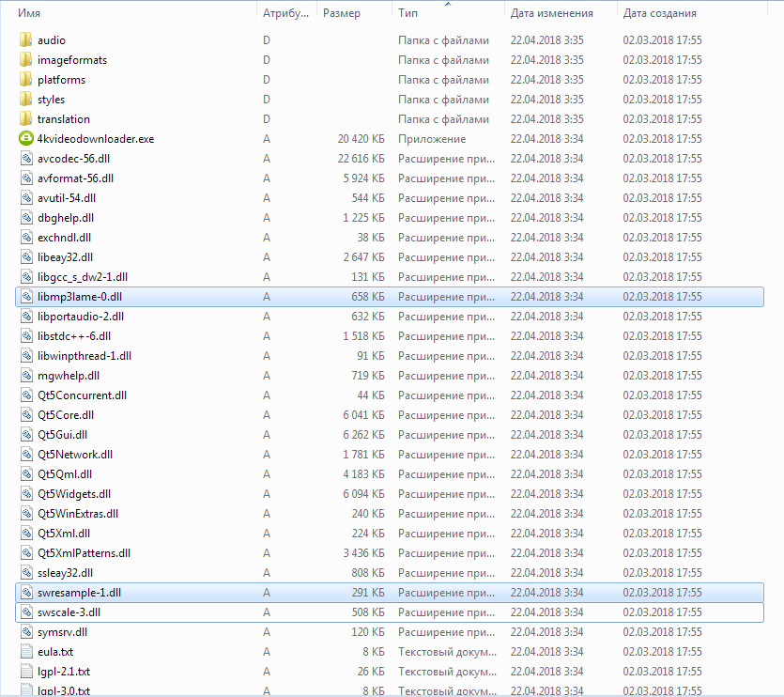The width and height of the screenshot is (784, 697).
Task: Click the 4kvideodownloader.exe application icon
Action: point(26,139)
